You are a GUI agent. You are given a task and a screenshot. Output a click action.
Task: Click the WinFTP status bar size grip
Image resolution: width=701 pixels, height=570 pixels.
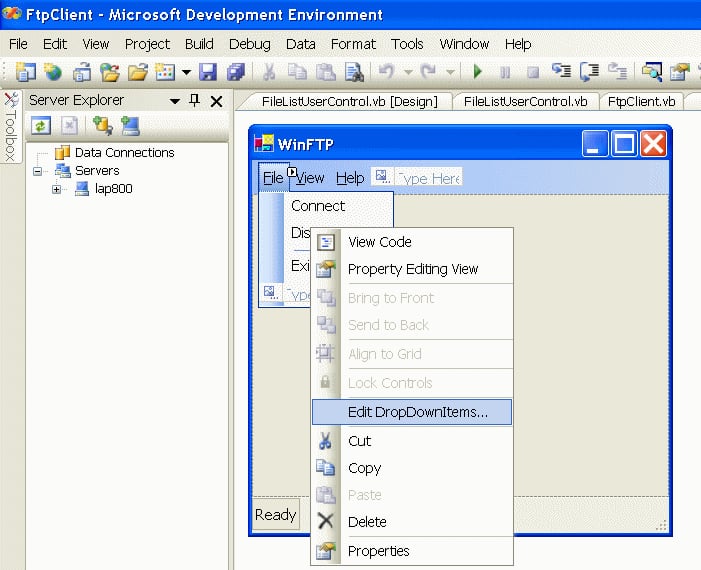tap(661, 525)
